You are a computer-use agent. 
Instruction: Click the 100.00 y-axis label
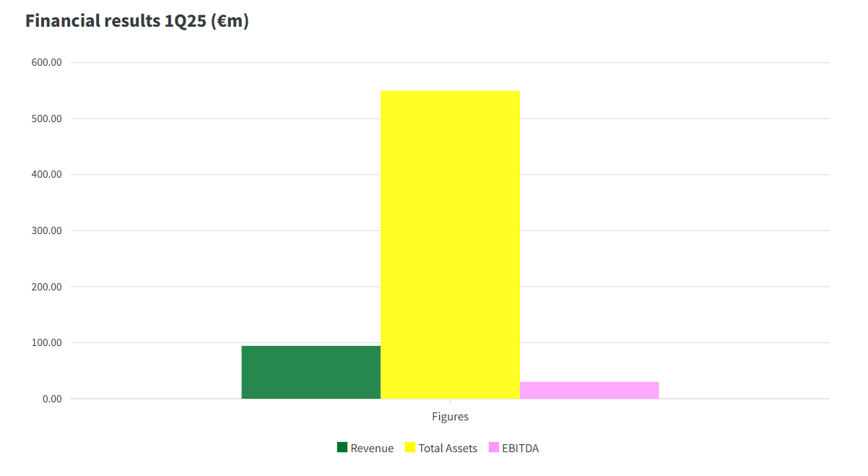point(47,343)
